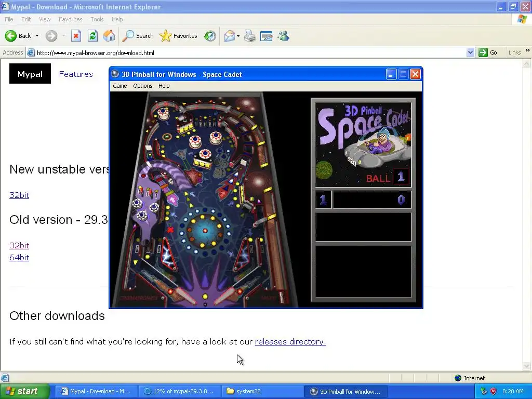Click the Search magnifier in IE toolbar
The width and height of the screenshot is (532, 399).
pyautogui.click(x=128, y=36)
